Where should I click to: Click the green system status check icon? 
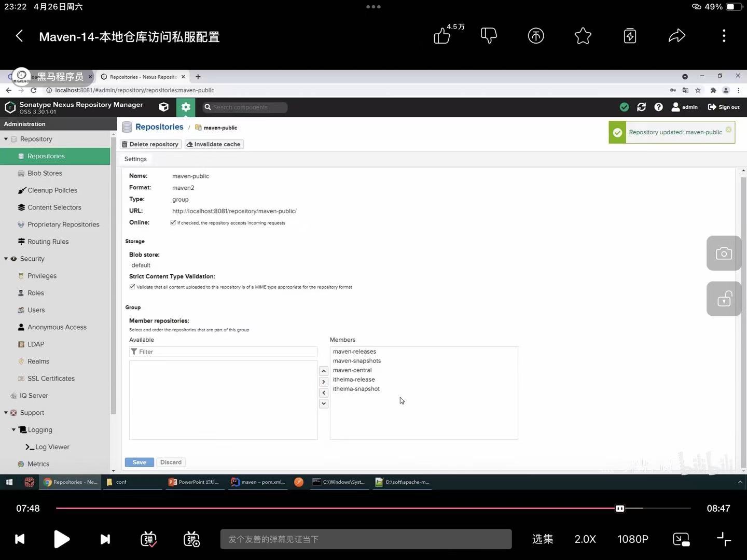[625, 107]
